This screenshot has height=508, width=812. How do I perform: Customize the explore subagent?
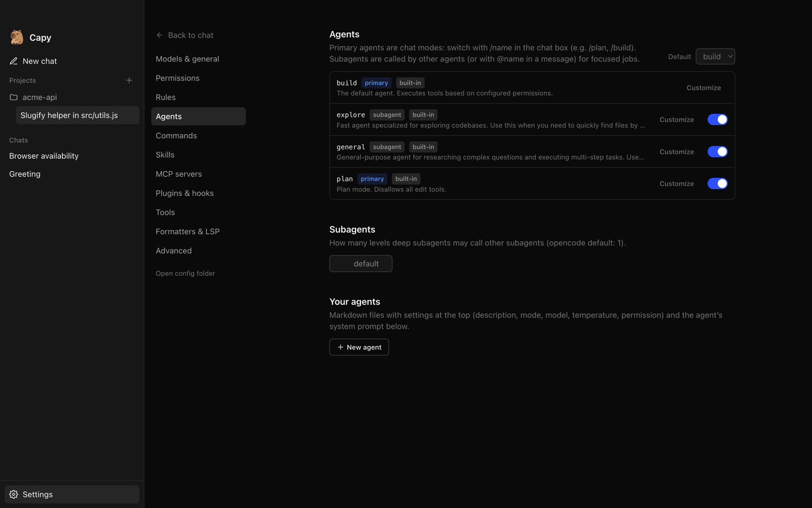click(x=676, y=119)
